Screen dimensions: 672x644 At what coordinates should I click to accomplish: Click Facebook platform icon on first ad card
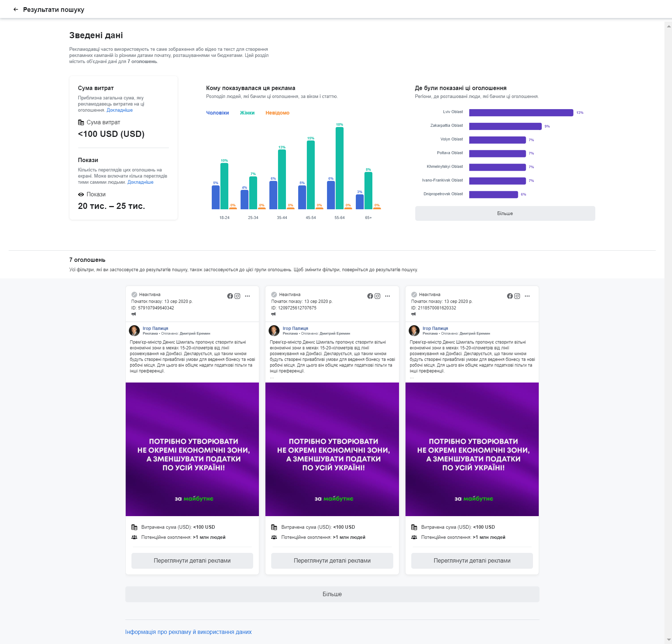[x=230, y=296]
